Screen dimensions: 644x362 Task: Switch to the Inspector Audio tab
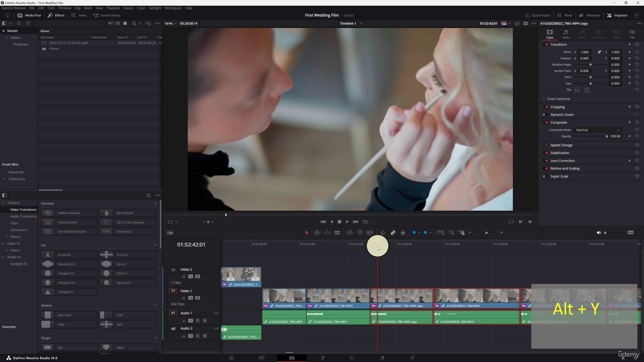pos(566,34)
